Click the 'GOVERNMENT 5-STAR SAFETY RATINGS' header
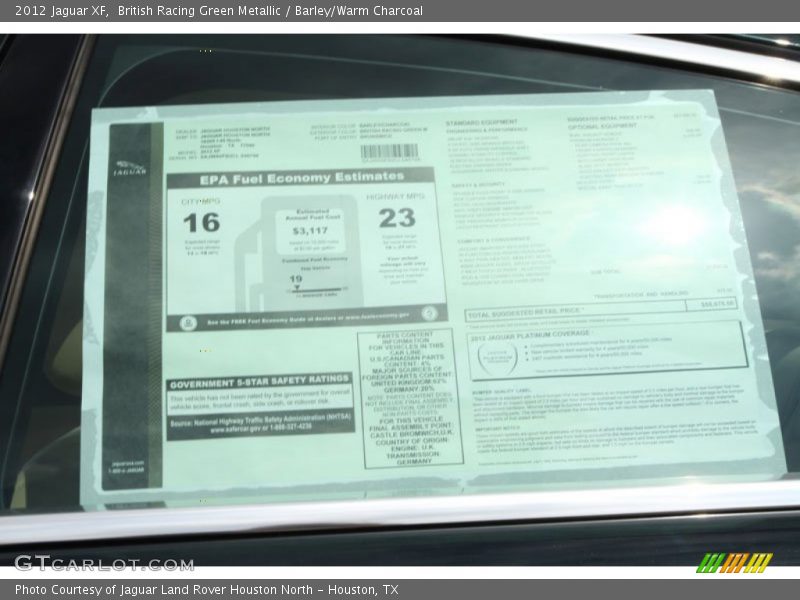The image size is (800, 600). tap(260, 381)
